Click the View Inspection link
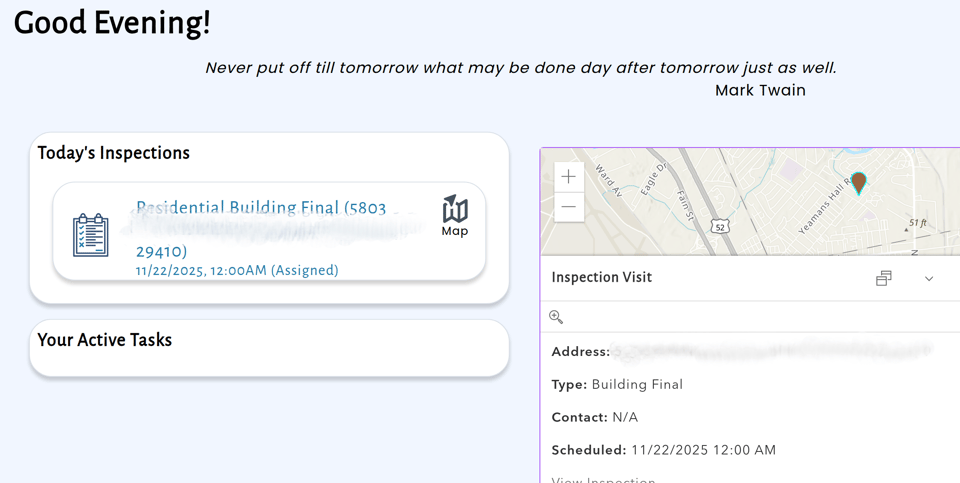Viewport: 960px width, 483px height. coord(603,479)
